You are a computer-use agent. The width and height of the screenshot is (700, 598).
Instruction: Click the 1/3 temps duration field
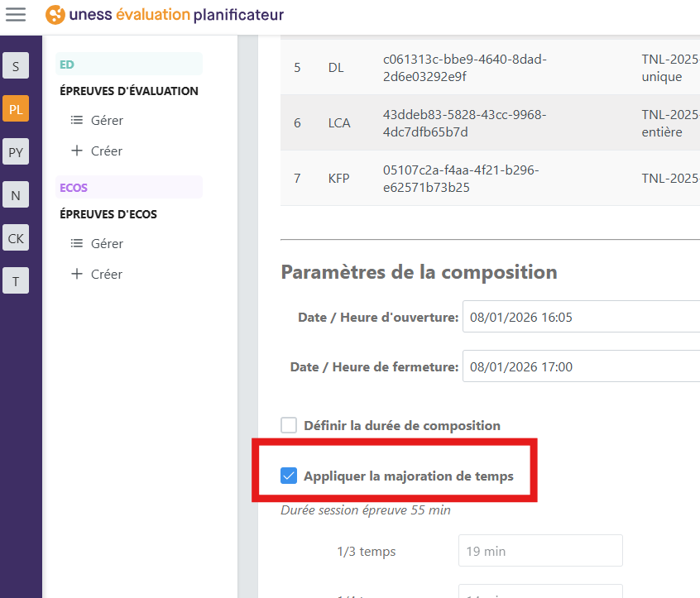tap(539, 551)
